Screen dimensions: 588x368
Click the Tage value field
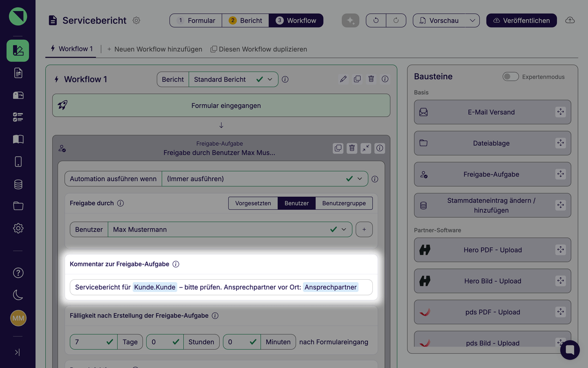pyautogui.click(x=94, y=342)
